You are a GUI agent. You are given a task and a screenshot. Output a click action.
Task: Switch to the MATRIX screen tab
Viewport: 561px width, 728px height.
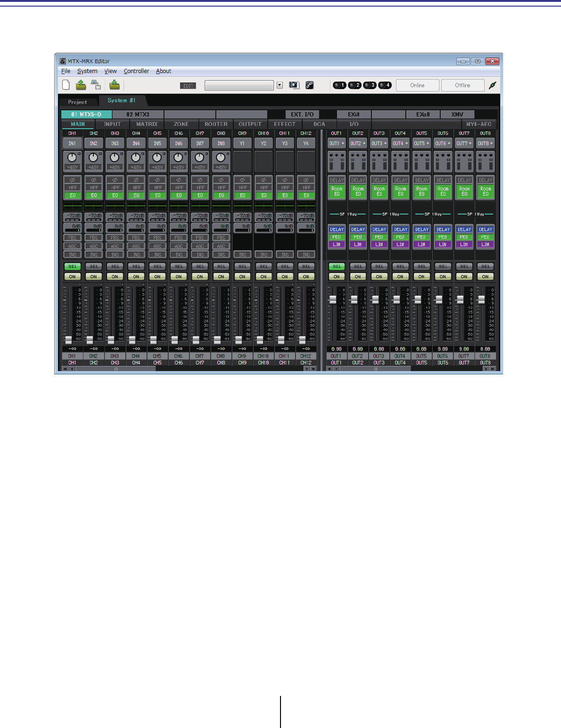pyautogui.click(x=147, y=124)
